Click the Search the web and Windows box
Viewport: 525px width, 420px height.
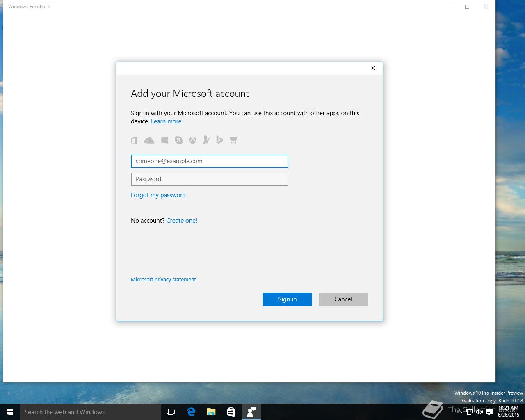(90, 412)
